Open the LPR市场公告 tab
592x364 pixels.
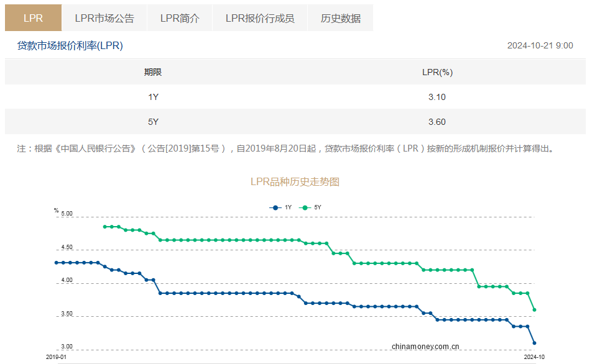click(104, 18)
